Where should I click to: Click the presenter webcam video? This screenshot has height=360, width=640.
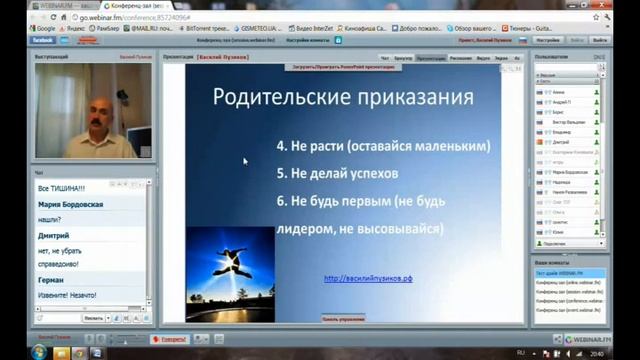[93, 110]
